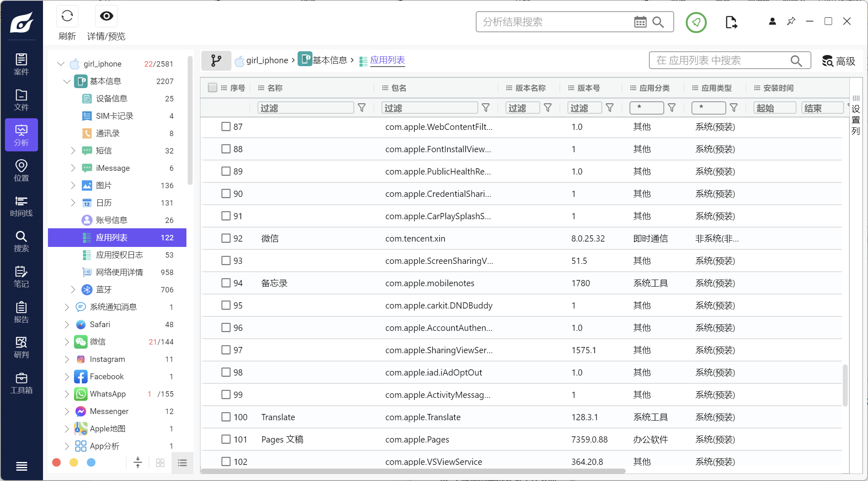Click the green shield status icon

coord(696,22)
